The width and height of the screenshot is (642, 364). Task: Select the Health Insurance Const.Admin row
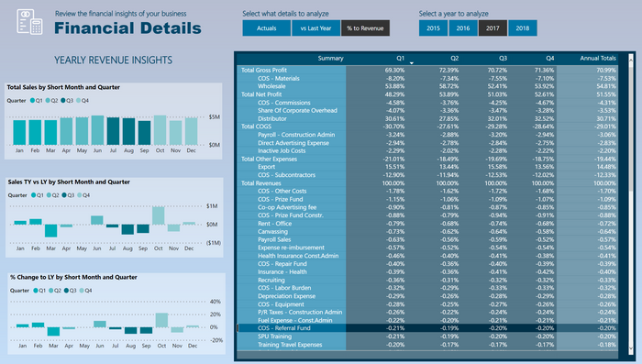tap(427, 256)
